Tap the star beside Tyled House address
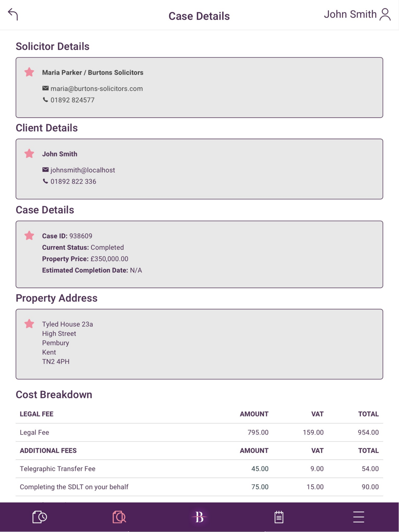The image size is (399, 532). coord(29,324)
